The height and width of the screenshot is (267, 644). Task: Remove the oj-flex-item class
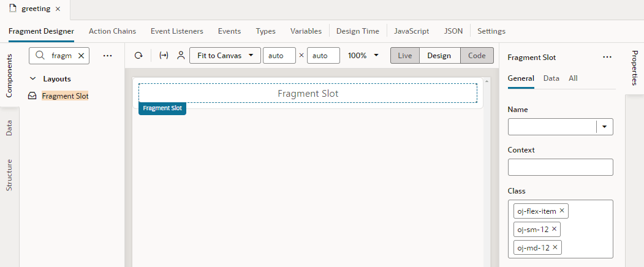pyautogui.click(x=562, y=211)
